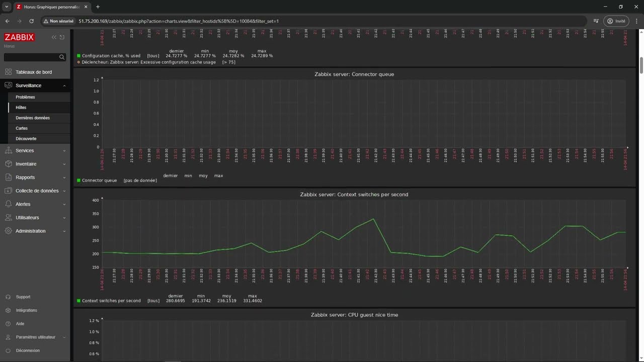Open the Aide link
The height and width of the screenshot is (362, 644).
20,324
